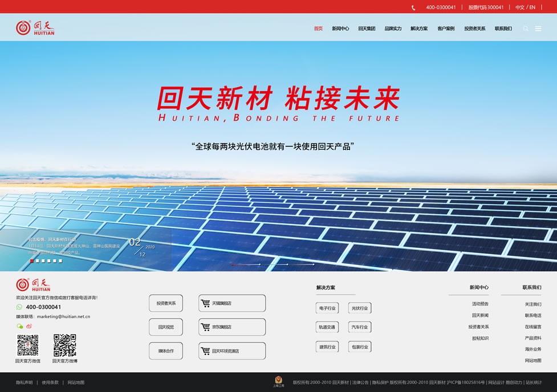Select the 电子行业 solution button
Viewport: 557px width, 392px height.
tap(327, 308)
